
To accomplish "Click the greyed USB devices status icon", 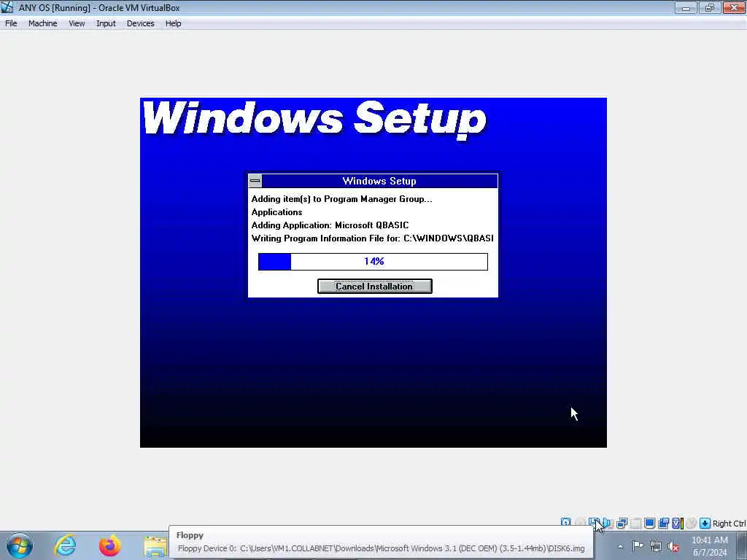I will [635, 523].
